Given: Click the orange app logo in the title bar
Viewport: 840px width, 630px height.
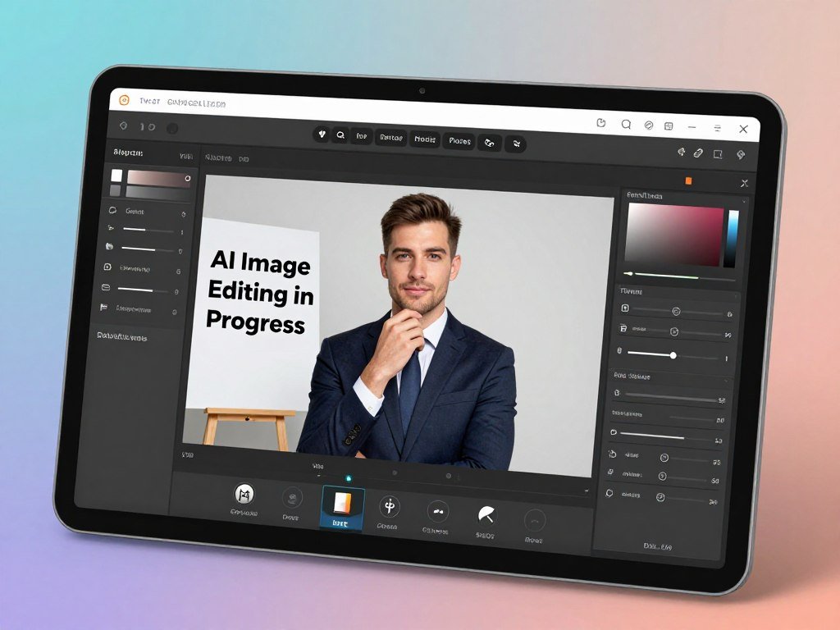Looking at the screenshot, I should (x=125, y=100).
